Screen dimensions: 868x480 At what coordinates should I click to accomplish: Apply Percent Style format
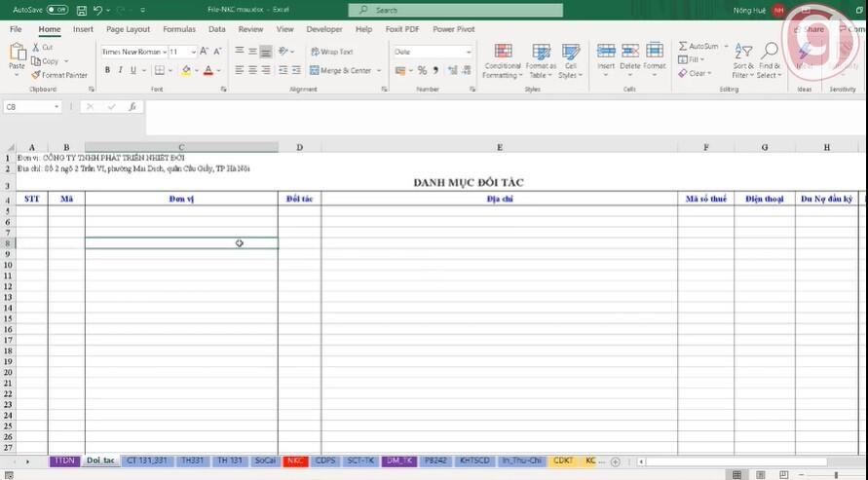423,70
